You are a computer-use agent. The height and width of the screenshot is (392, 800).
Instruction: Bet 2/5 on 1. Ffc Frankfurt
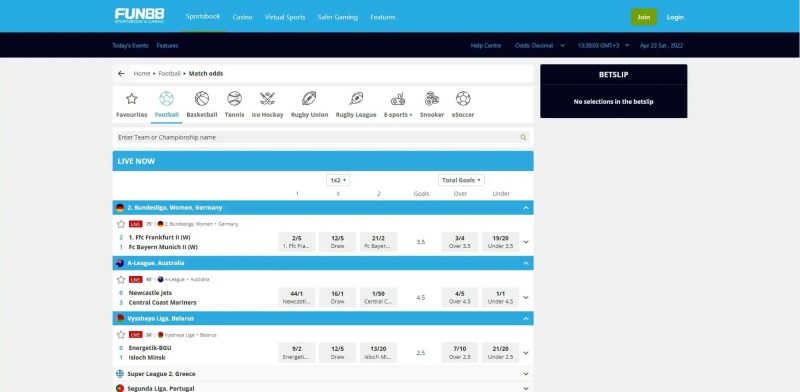pyautogui.click(x=297, y=242)
